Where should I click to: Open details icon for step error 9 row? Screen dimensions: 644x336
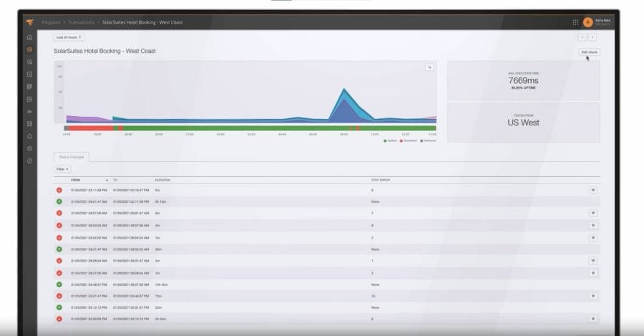[593, 191]
